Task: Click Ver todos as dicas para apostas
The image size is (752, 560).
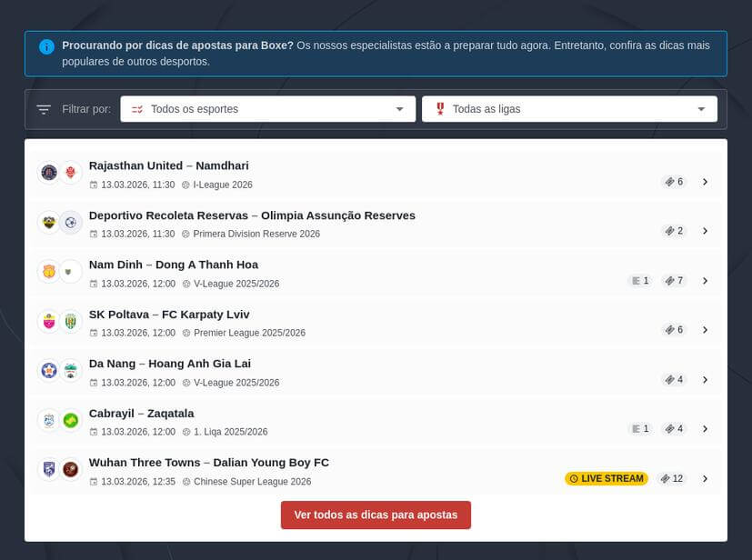Action: [x=376, y=515]
